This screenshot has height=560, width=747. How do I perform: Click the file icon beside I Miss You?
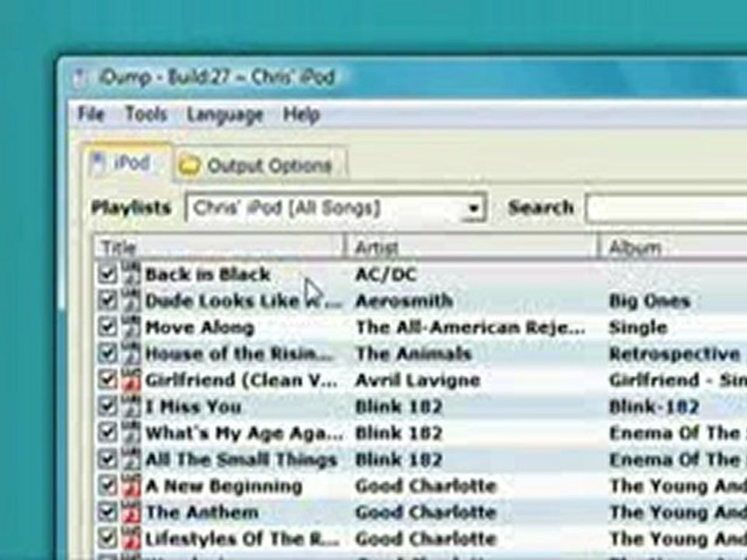[x=131, y=406]
